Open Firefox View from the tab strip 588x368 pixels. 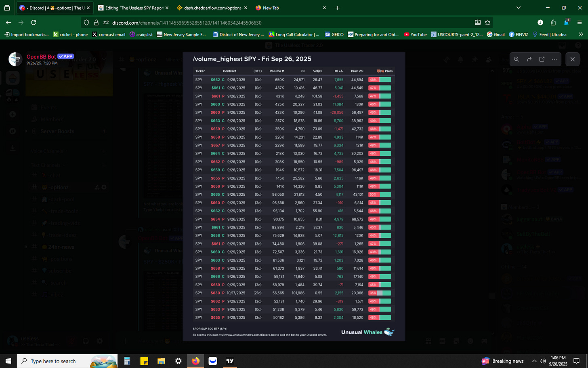click(x=7, y=8)
